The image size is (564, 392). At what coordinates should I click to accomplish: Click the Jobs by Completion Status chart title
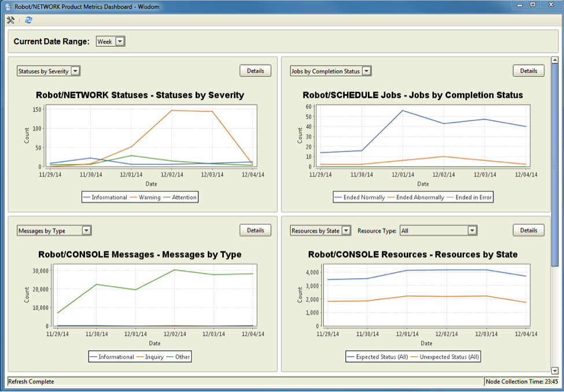coord(412,95)
